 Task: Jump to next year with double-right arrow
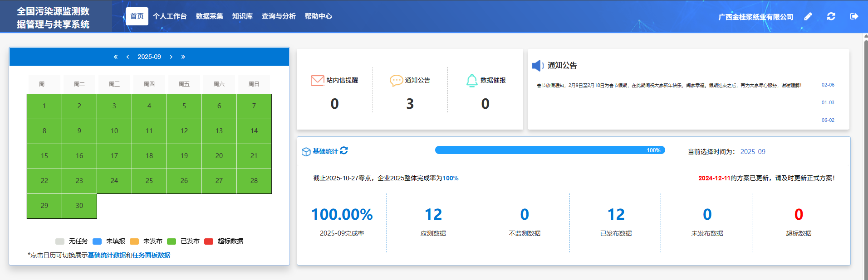[x=183, y=57]
